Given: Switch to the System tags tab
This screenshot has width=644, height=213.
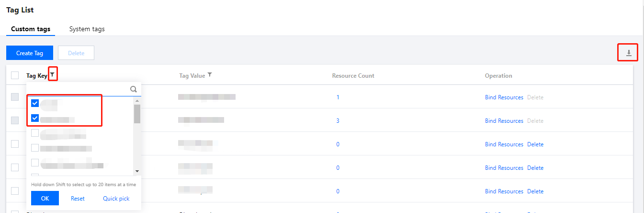Looking at the screenshot, I should pos(87,29).
